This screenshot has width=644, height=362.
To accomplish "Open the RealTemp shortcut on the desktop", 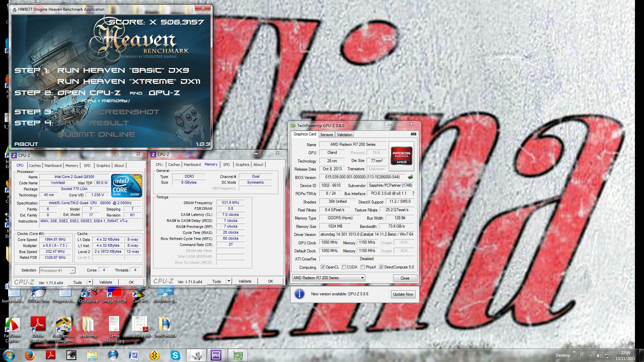I will pyautogui.click(x=63, y=330).
